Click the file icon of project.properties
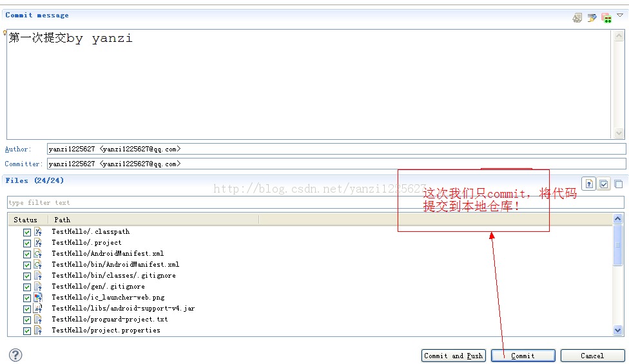Viewport: 629px width, 364px height. click(x=38, y=330)
